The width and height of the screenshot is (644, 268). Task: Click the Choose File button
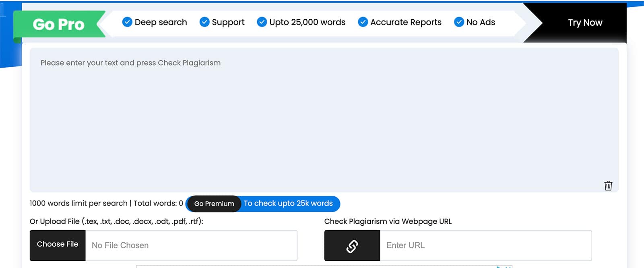(x=58, y=245)
